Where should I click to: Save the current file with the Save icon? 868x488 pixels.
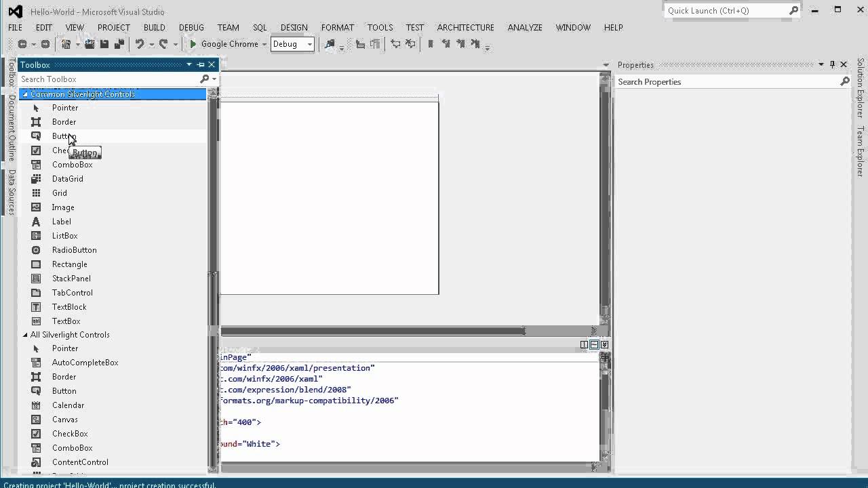tap(104, 44)
